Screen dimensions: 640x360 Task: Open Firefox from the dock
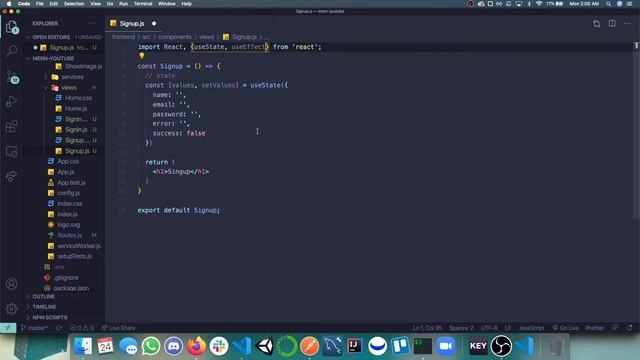pos(196,346)
